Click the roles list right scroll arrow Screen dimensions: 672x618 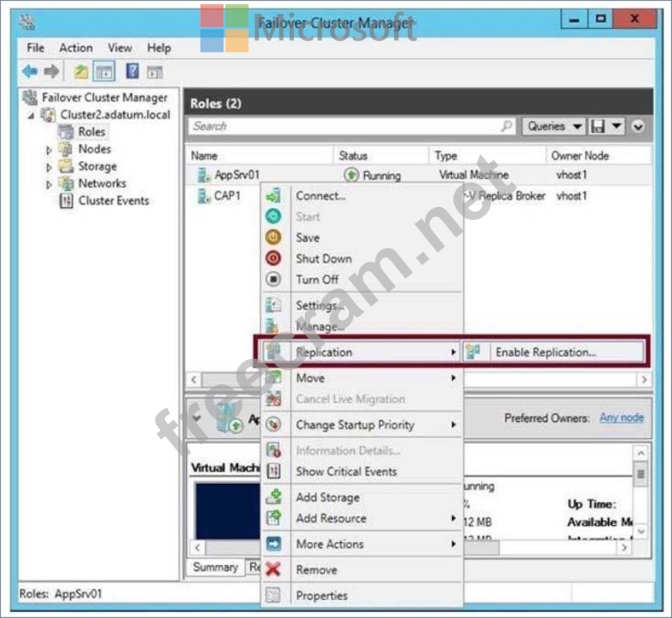(x=644, y=379)
